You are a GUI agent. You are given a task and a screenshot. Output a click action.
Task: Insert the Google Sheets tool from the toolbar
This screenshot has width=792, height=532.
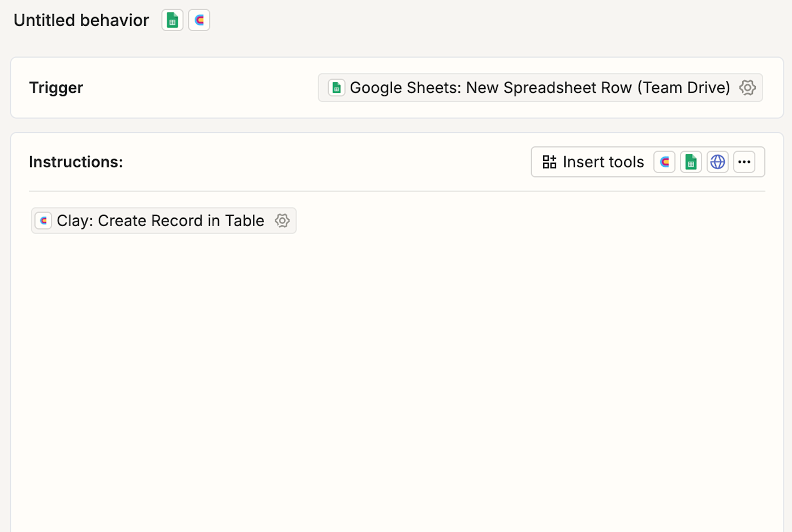point(691,162)
